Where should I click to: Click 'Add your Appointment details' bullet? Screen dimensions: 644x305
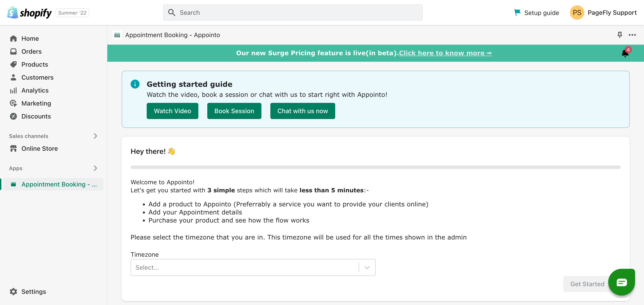(x=195, y=212)
